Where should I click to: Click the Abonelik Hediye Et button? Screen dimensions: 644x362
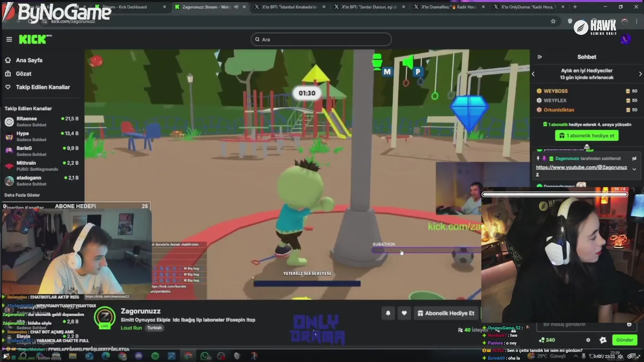click(446, 313)
